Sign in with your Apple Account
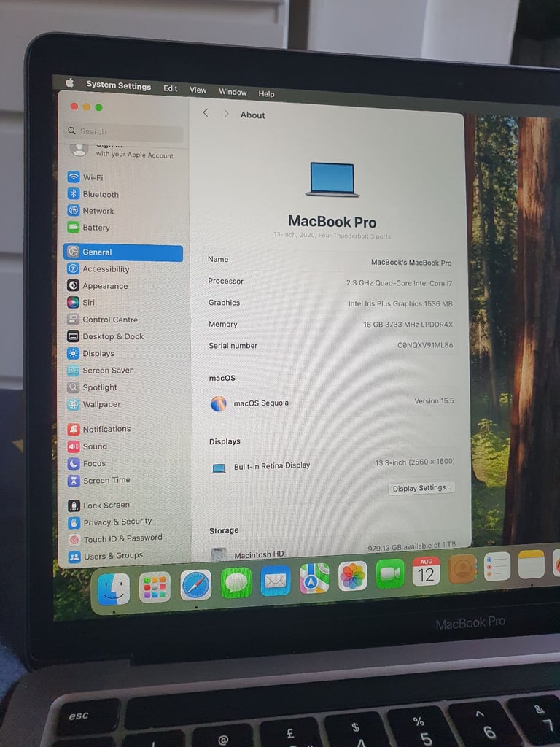The width and height of the screenshot is (560, 747). coord(124,150)
